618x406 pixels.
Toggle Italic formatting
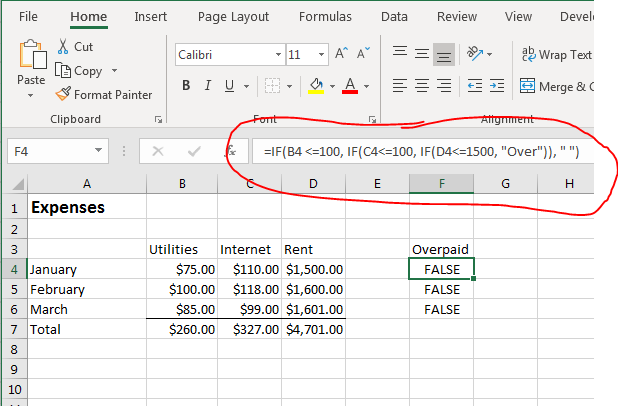(x=208, y=86)
